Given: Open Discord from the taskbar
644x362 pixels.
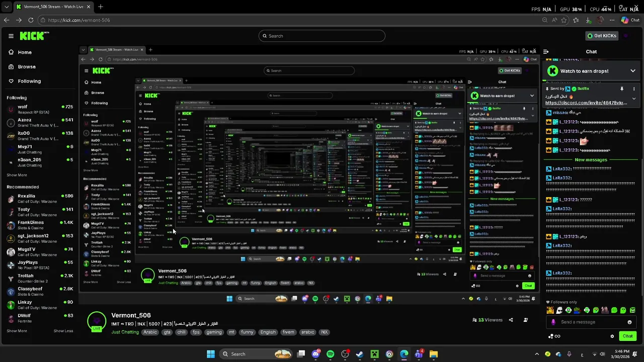Looking at the screenshot, I should [x=316, y=354].
